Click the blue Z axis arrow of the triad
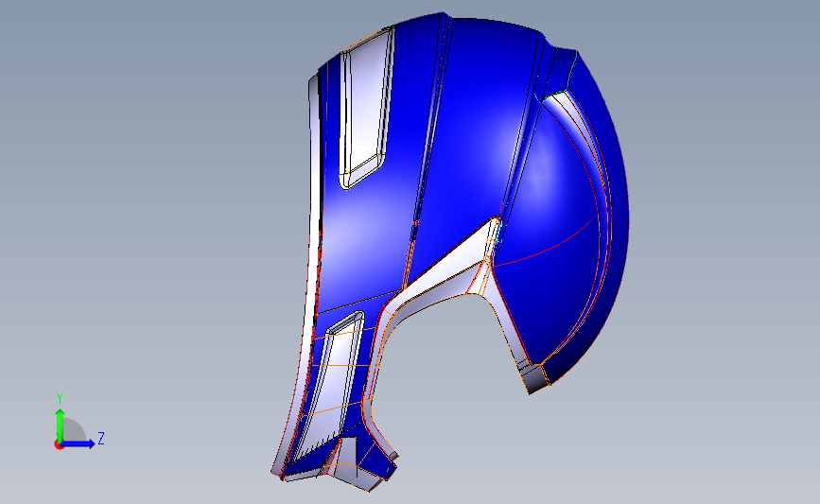The image size is (820, 504). [79, 443]
